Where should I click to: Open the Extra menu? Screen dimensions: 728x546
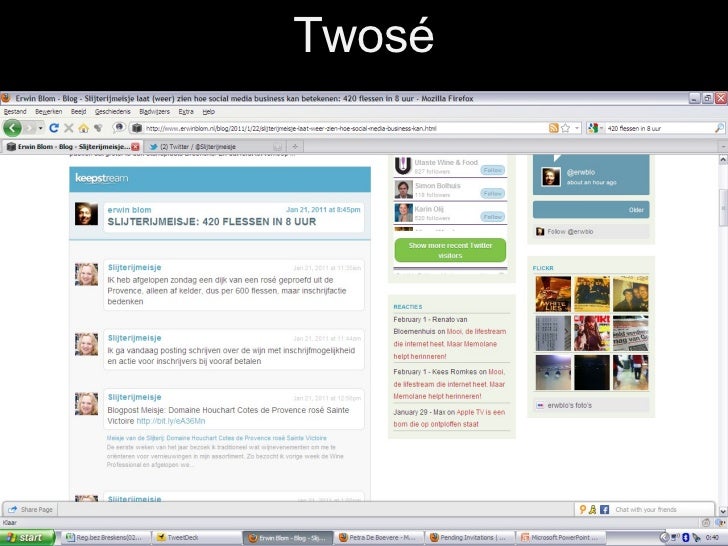coord(186,112)
